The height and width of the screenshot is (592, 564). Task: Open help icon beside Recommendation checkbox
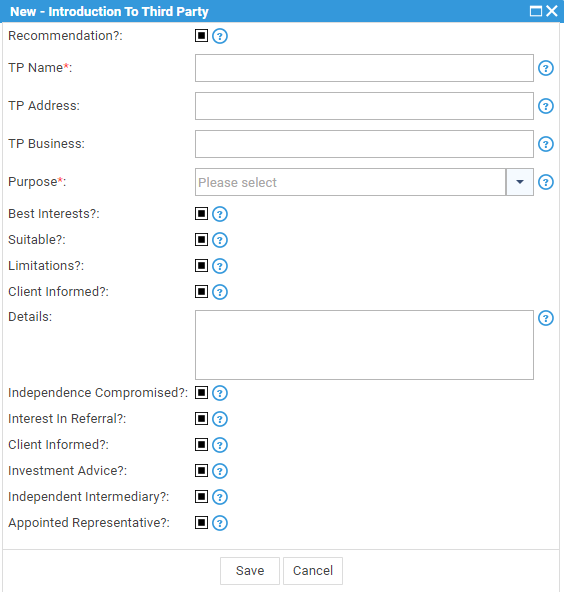coord(220,36)
